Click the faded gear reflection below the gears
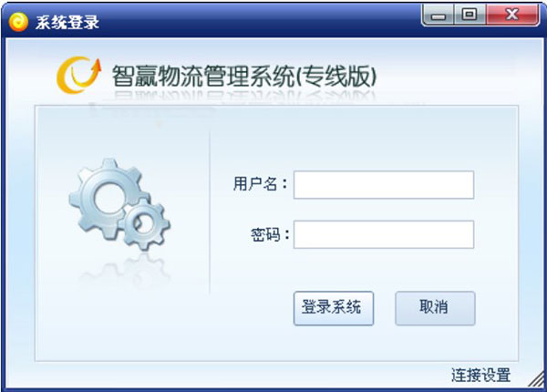Screen dimensions: 547x392 [124, 272]
